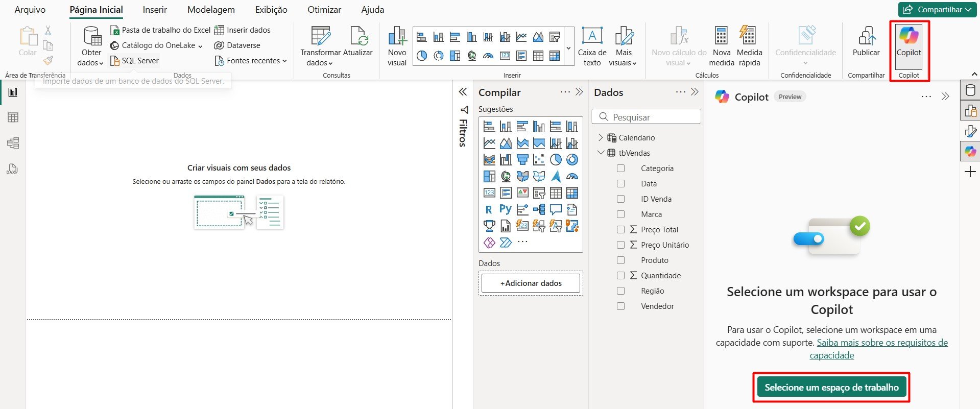This screenshot has width=980, height=409.
Task: Insert a Caixa de texto
Action: (592, 46)
